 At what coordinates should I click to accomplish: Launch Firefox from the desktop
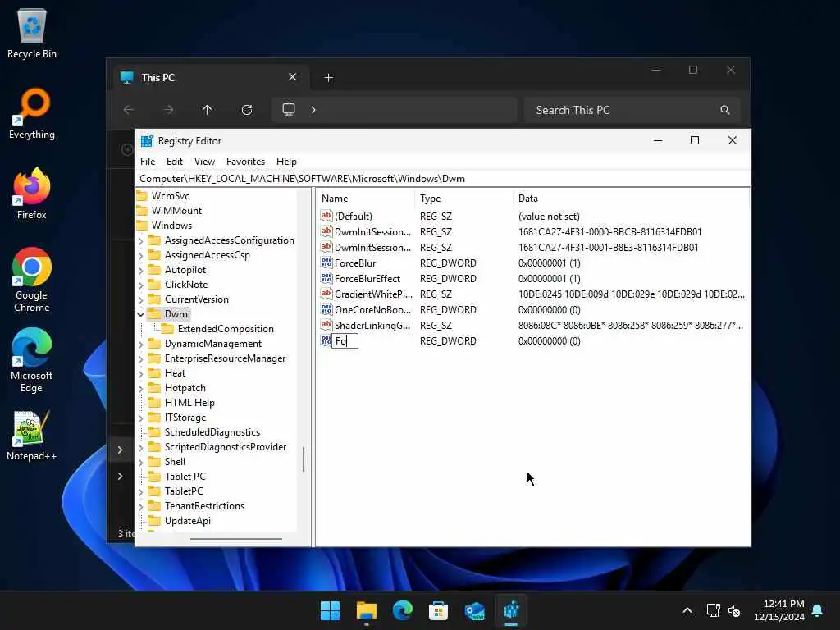[32, 194]
